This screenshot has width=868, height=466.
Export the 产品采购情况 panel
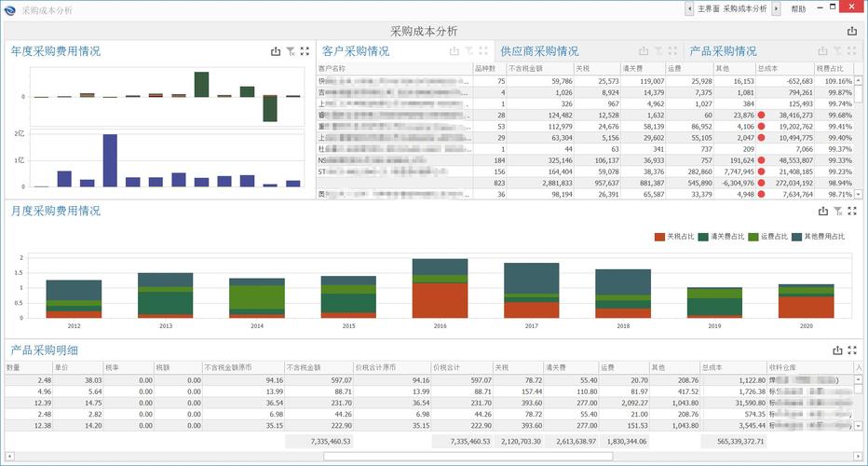(822, 51)
